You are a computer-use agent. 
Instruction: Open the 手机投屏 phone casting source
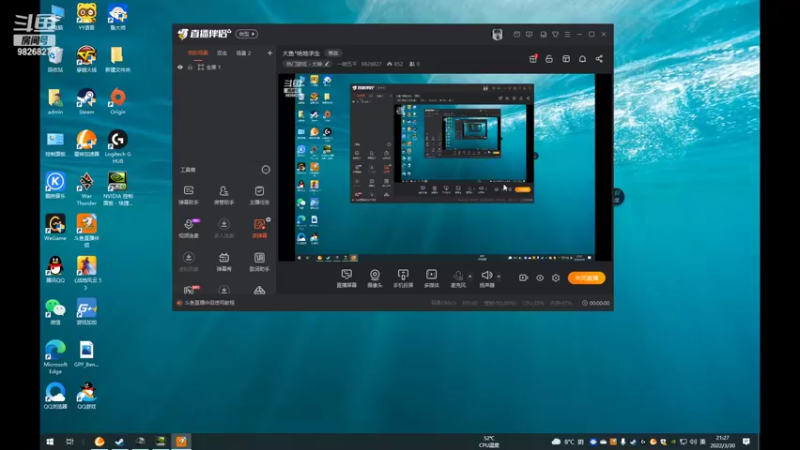click(x=403, y=278)
